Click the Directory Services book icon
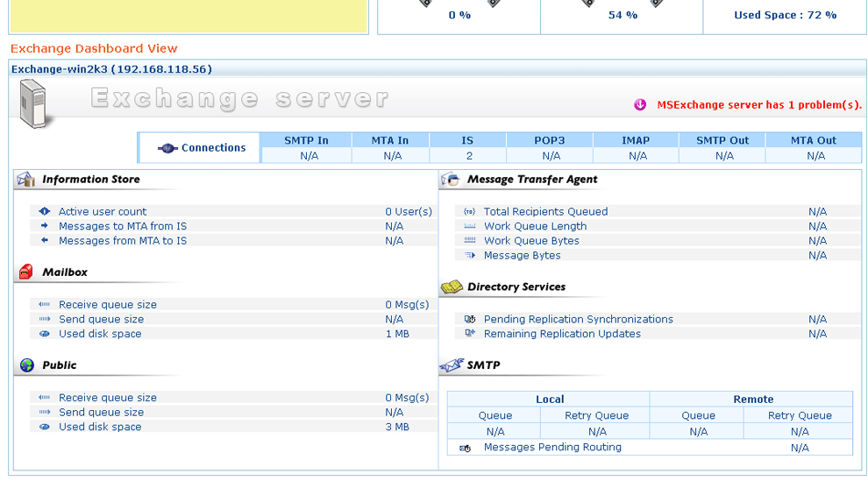The image size is (868, 481). click(x=451, y=287)
